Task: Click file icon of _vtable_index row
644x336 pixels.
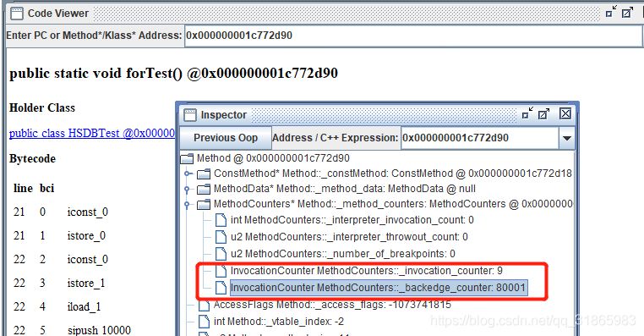Action: coord(205,322)
